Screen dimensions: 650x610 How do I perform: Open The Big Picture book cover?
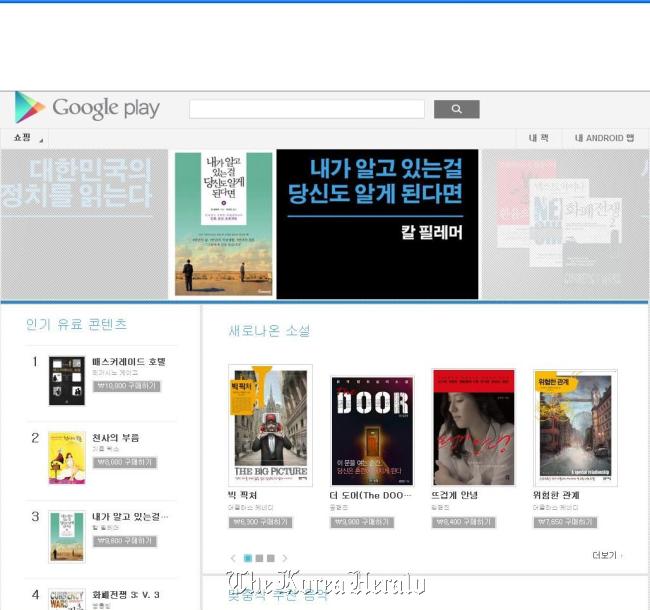click(271, 425)
